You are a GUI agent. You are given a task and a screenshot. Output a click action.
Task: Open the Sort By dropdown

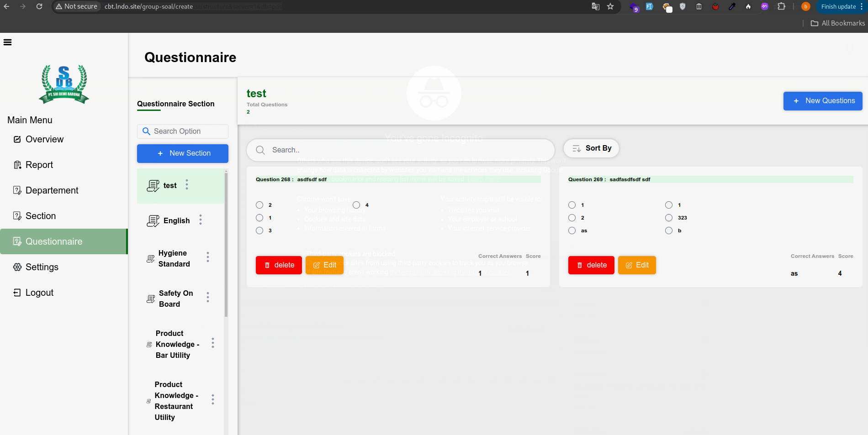tap(591, 148)
